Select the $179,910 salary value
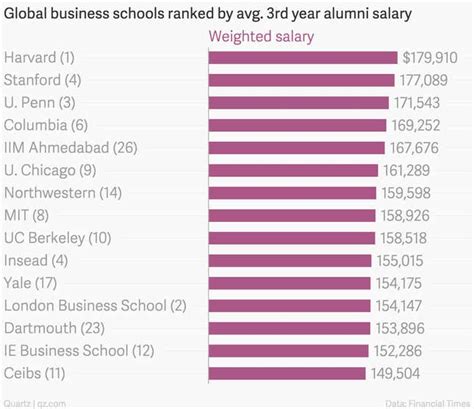Image resolution: width=474 pixels, height=409 pixels. 430,57
